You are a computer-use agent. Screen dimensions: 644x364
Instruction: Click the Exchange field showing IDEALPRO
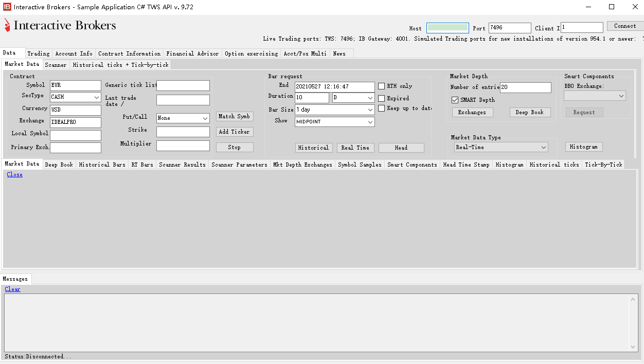pos(76,122)
